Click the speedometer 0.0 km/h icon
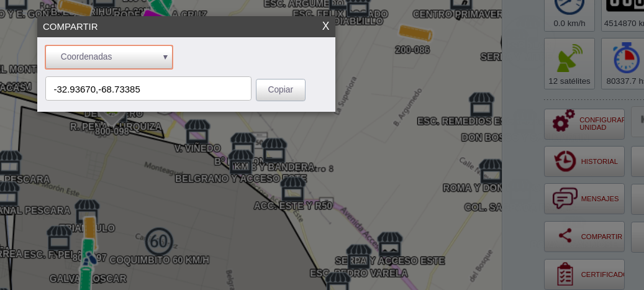 pos(569,6)
